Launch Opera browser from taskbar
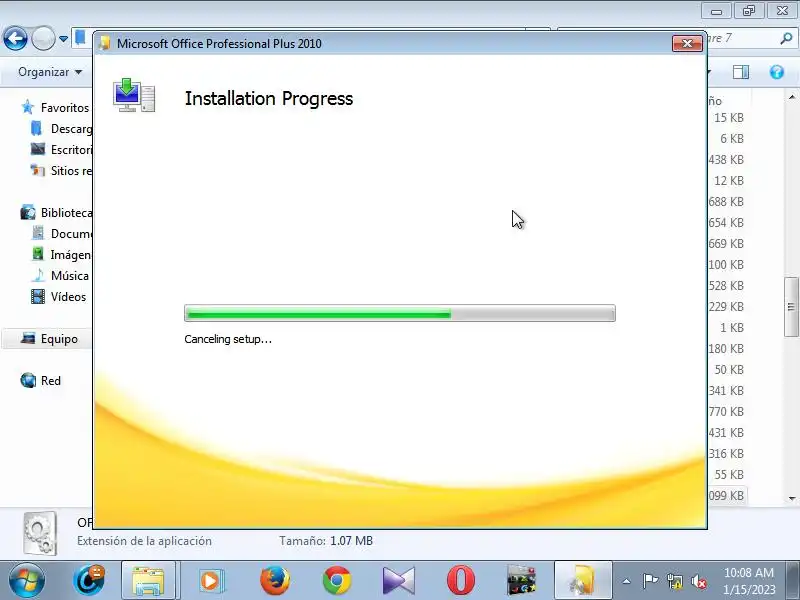The width and height of the screenshot is (800, 600). (x=461, y=580)
